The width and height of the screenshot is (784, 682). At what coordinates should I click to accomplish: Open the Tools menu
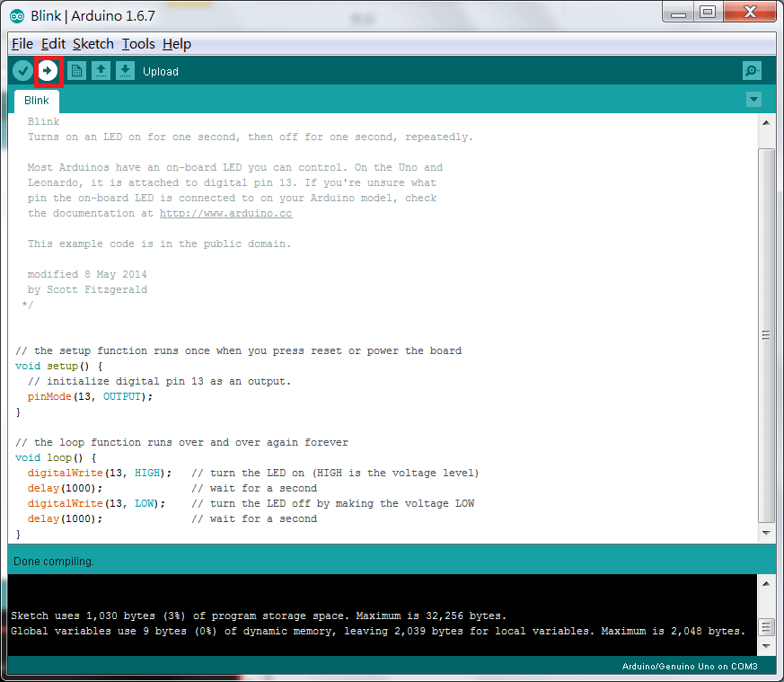tap(138, 44)
